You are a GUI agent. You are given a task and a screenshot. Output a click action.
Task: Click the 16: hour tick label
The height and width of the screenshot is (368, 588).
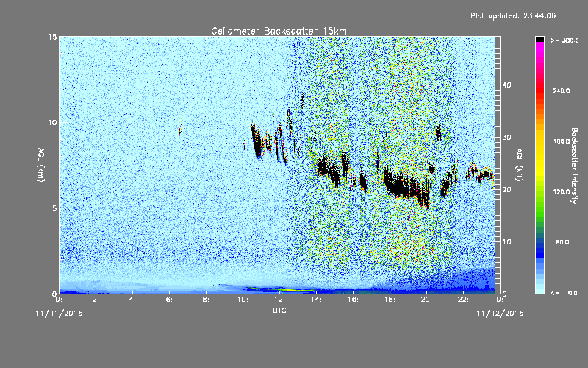(x=353, y=300)
